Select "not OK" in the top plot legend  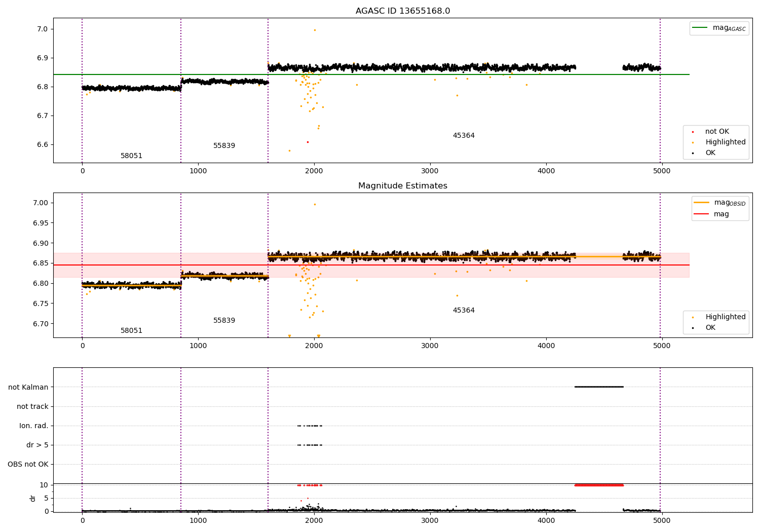(x=717, y=132)
